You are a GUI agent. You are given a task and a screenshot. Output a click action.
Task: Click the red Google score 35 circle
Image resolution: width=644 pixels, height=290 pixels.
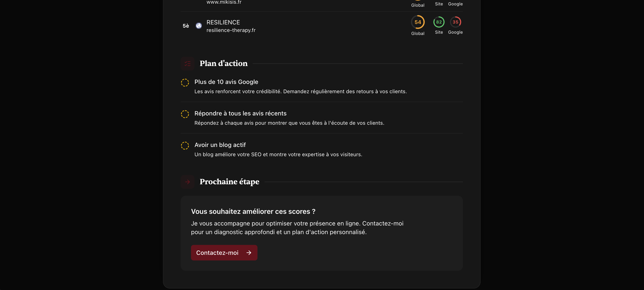(x=455, y=22)
